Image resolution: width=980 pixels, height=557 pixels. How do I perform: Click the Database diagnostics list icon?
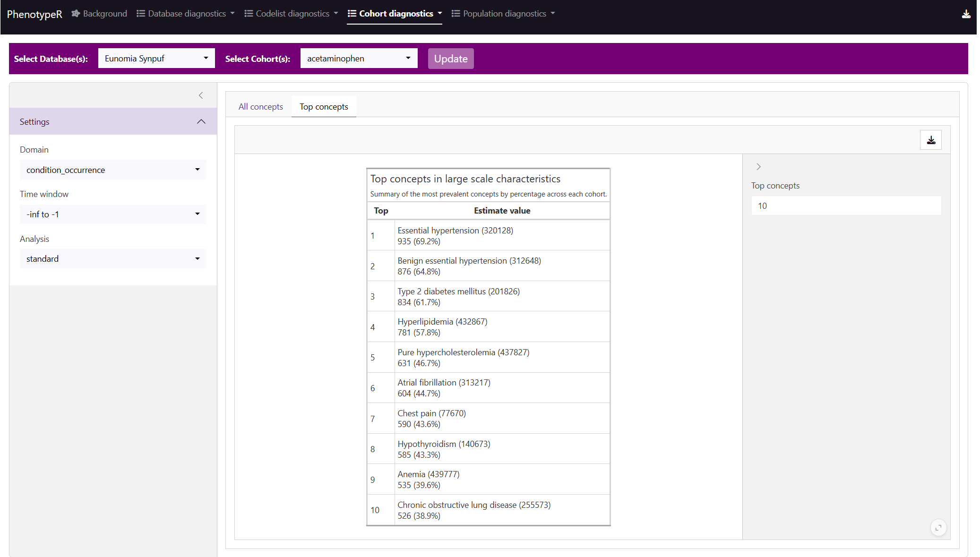[141, 14]
